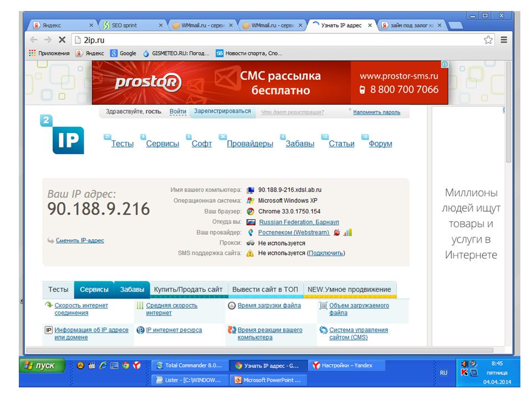Bookmark this page with the star icon
This screenshot has height=399, width=532.
coord(488,40)
